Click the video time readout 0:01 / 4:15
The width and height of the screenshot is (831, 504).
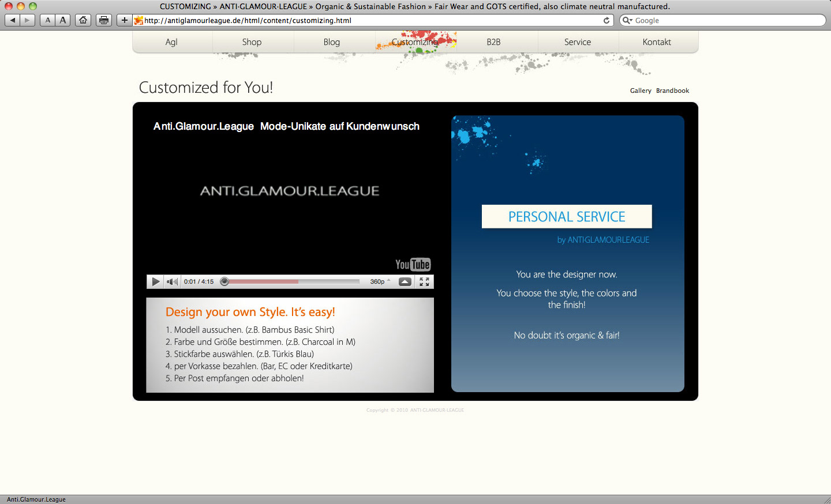(x=199, y=281)
